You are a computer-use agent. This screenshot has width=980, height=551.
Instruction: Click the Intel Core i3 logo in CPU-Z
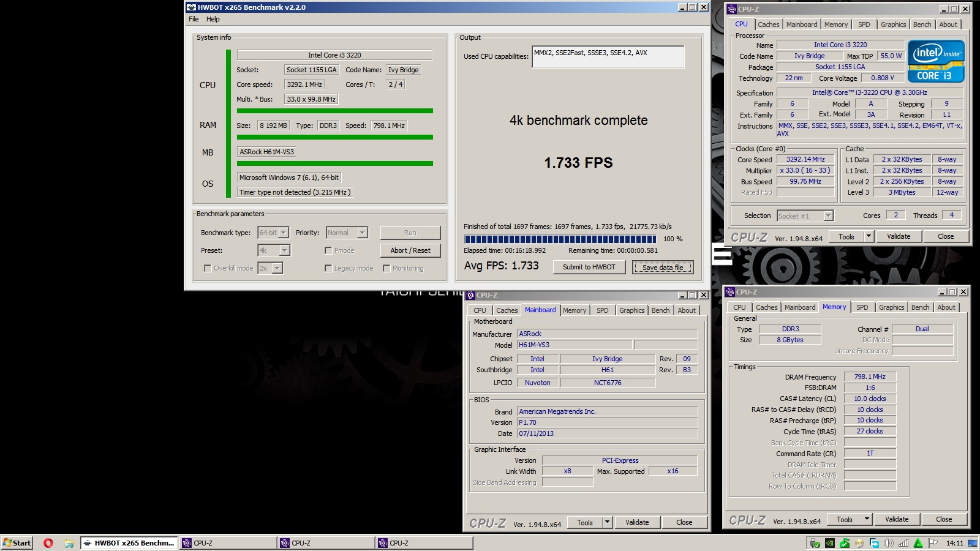[935, 61]
